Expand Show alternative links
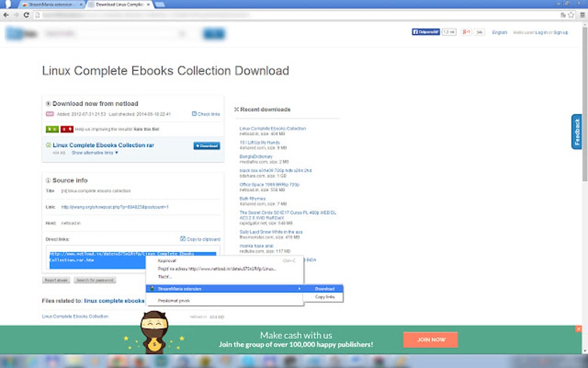 pos(92,152)
